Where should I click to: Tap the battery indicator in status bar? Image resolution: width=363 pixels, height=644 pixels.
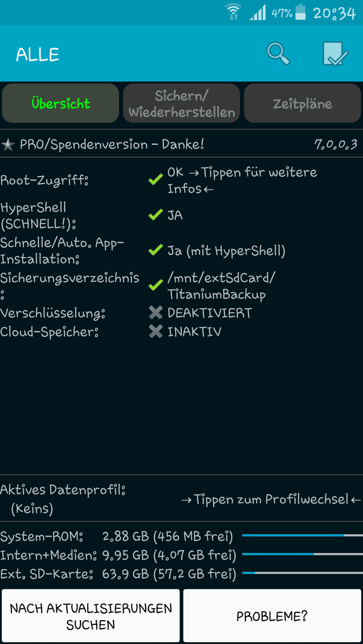click(x=301, y=13)
